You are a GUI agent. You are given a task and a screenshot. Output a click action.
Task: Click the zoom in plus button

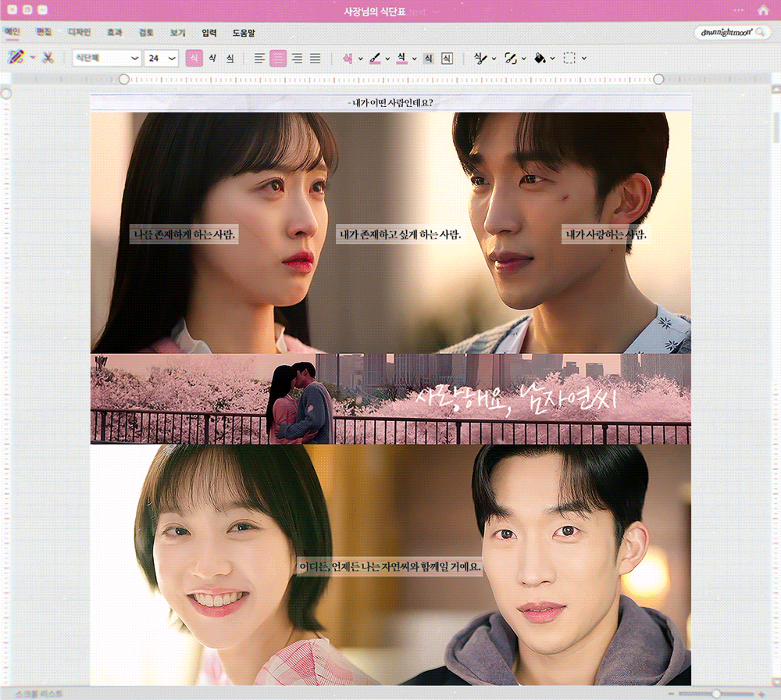pyautogui.click(x=761, y=694)
